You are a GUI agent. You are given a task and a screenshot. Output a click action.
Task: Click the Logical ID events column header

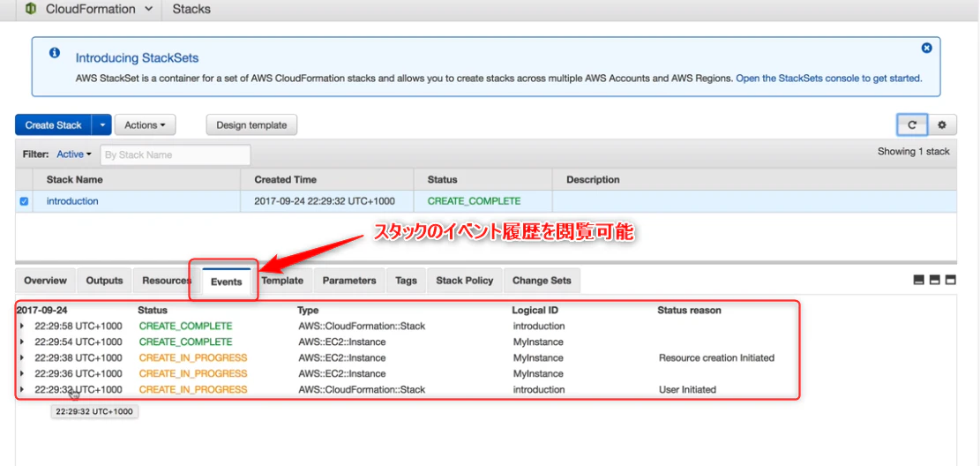pyautogui.click(x=535, y=311)
